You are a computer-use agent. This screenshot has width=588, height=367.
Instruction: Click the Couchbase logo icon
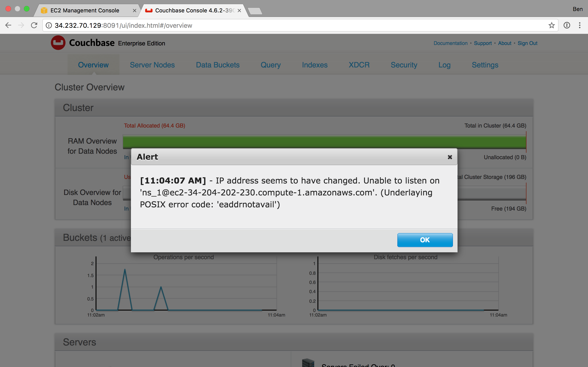(x=58, y=43)
